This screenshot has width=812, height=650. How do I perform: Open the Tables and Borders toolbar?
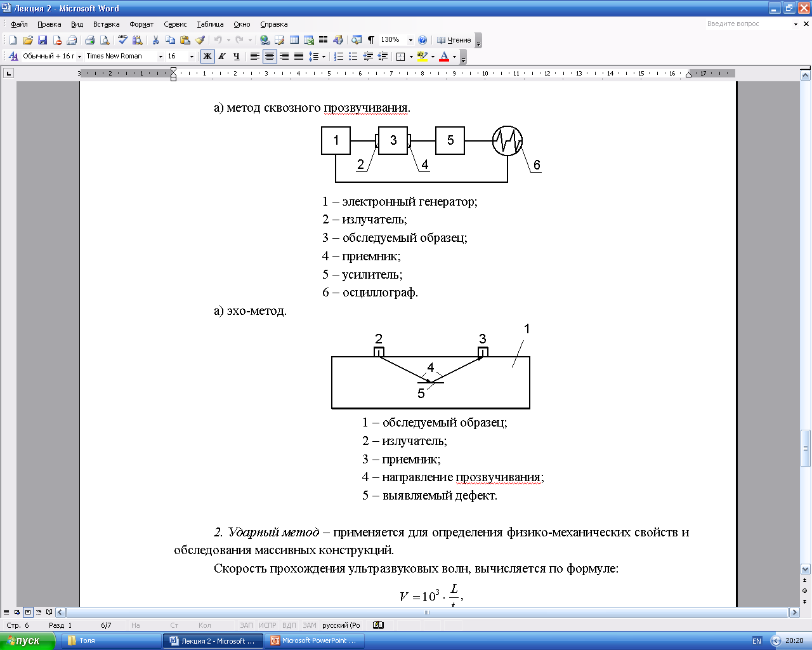[x=279, y=40]
